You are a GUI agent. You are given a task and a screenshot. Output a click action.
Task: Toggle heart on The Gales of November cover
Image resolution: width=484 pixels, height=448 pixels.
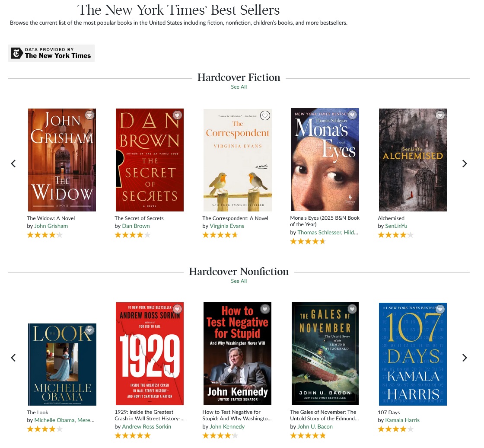click(x=352, y=309)
